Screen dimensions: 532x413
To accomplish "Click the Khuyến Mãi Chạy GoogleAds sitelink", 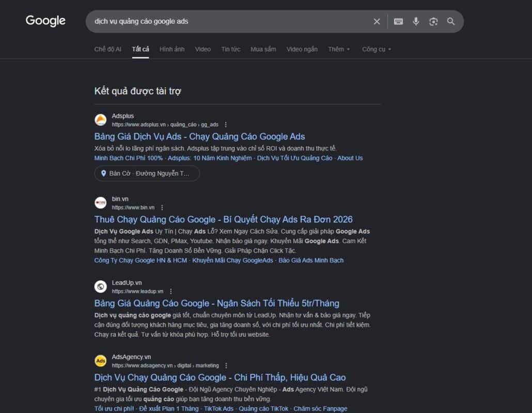I will (232, 260).
